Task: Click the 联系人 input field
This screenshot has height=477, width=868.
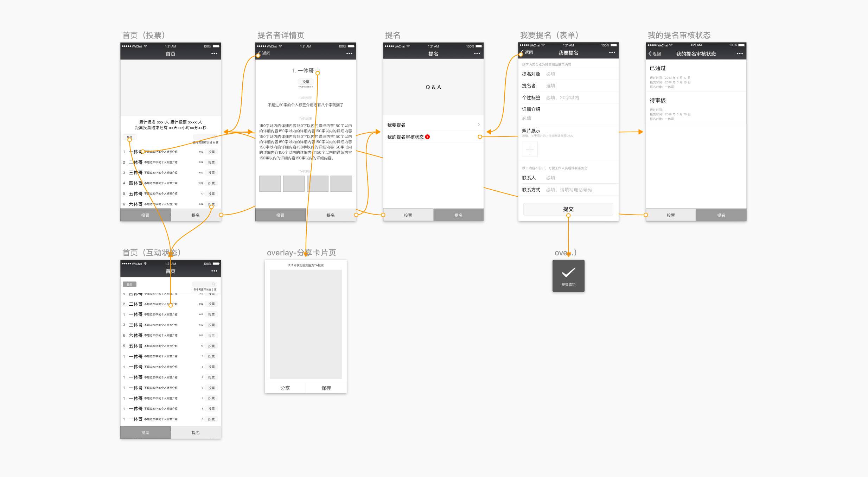Action: pyautogui.click(x=568, y=178)
